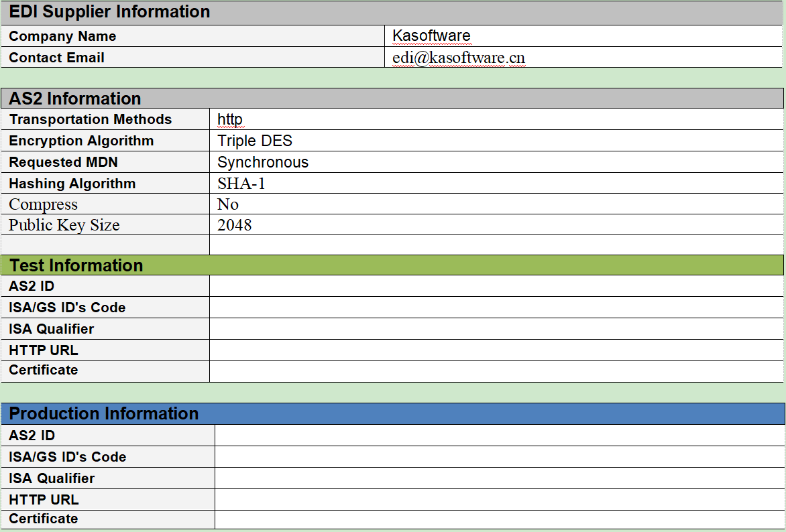Click the Kasoftware company name value
Image resolution: width=786 pixels, height=532 pixels.
click(431, 36)
